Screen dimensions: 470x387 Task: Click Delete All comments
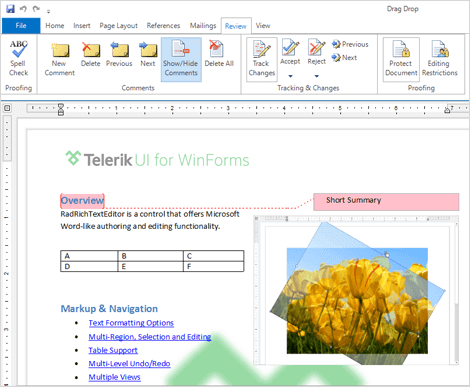[x=219, y=55]
